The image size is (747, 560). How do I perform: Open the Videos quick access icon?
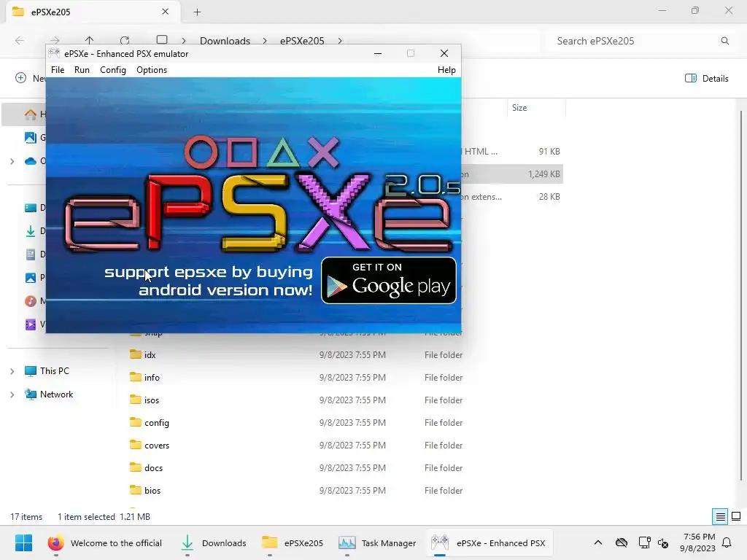(x=31, y=324)
